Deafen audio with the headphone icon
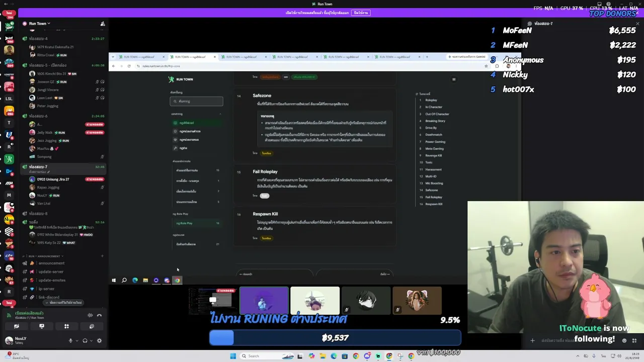 point(85,341)
